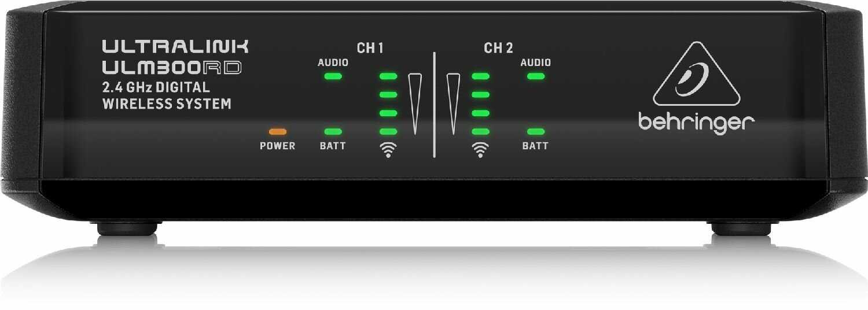868x310 pixels.
Task: Click the CH 1 wireless signal icon
Action: pyautogui.click(x=388, y=150)
